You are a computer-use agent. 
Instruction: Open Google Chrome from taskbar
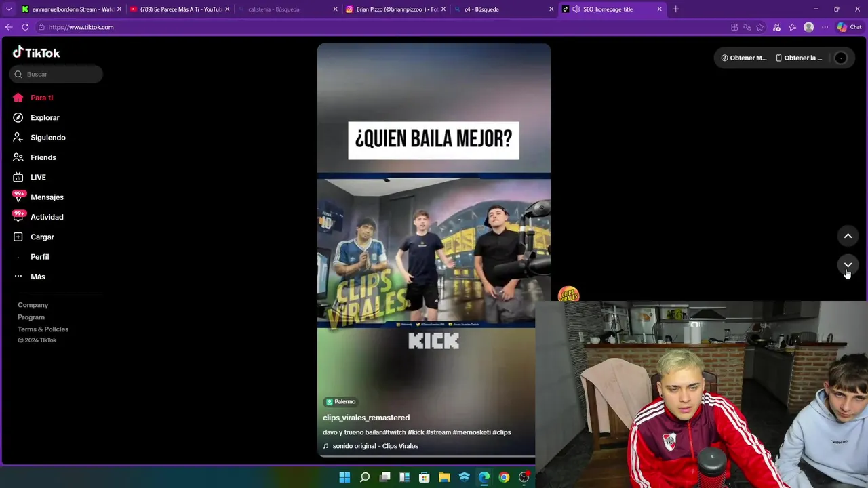(x=504, y=477)
